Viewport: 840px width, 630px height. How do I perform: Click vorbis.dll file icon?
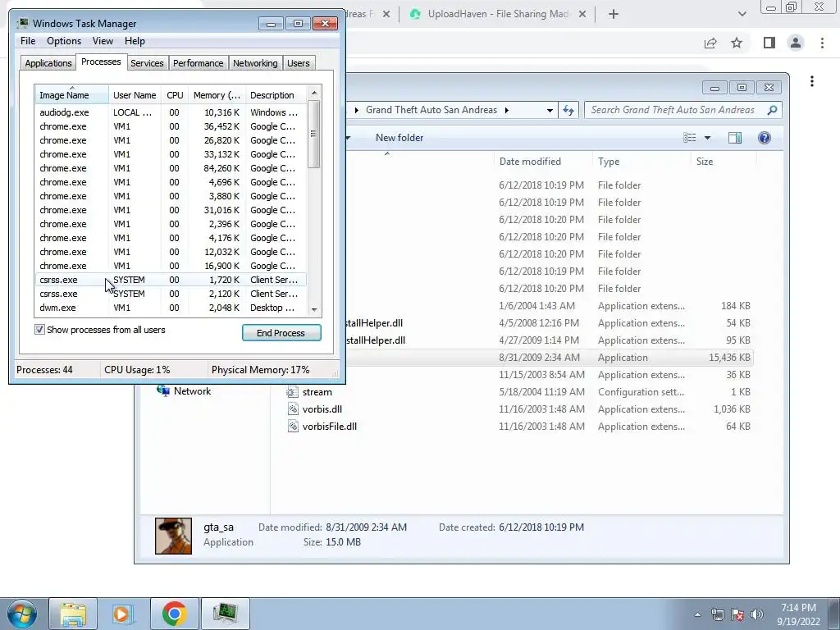pyautogui.click(x=293, y=409)
